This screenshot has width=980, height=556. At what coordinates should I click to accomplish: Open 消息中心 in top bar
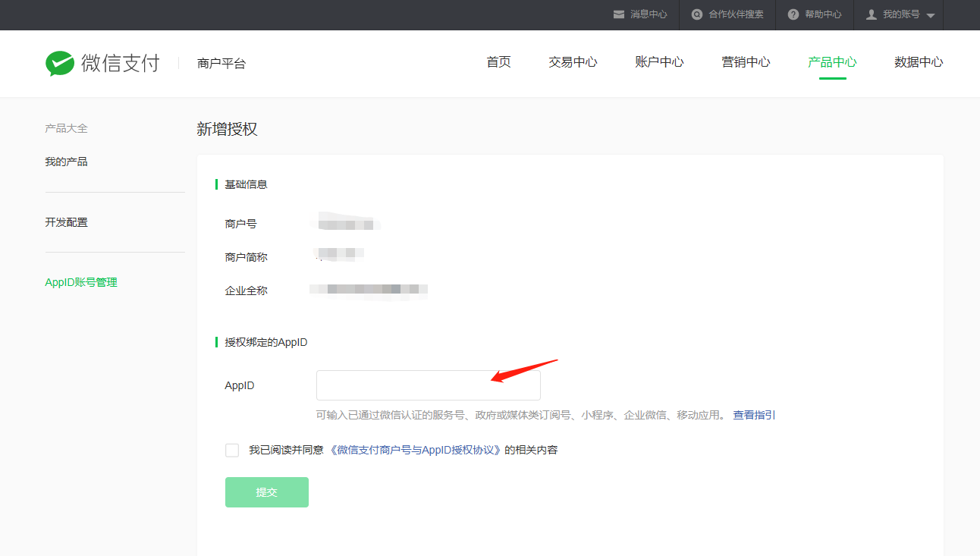tap(649, 14)
